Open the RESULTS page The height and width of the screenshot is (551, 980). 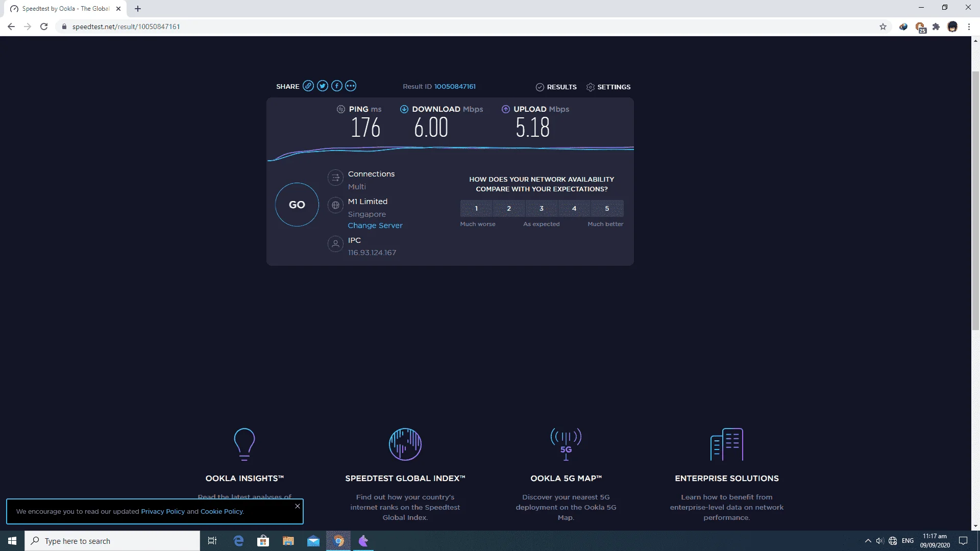(x=556, y=87)
